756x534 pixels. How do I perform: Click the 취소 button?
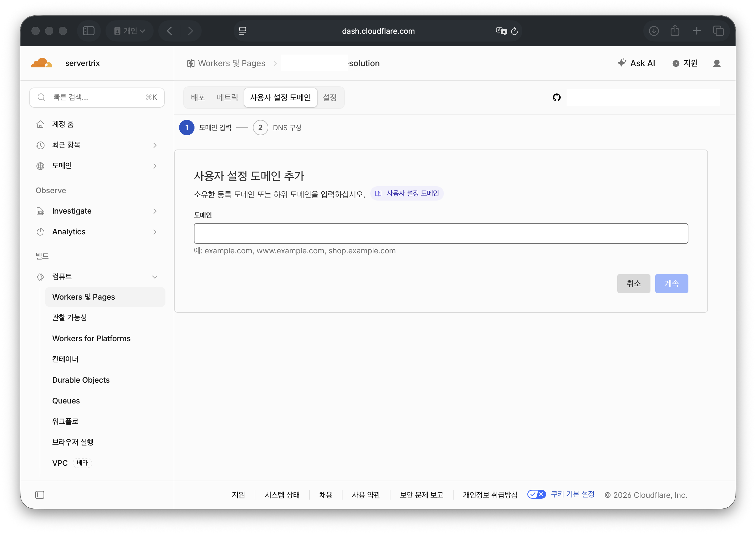(x=634, y=284)
